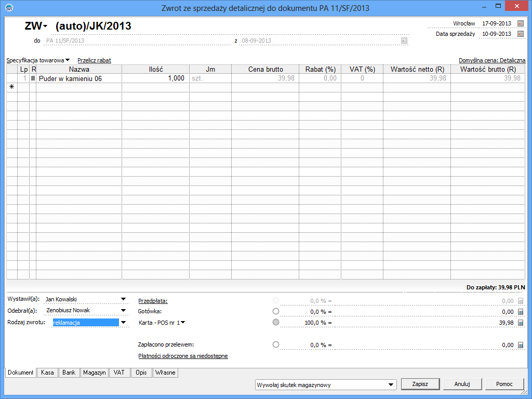Switch to the VAT tab
This screenshot has height=399, width=532.
point(119,373)
